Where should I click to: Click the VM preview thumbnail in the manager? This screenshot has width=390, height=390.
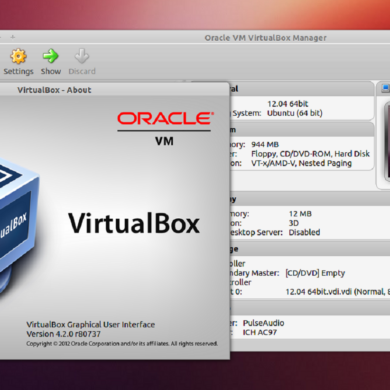pos(387,142)
